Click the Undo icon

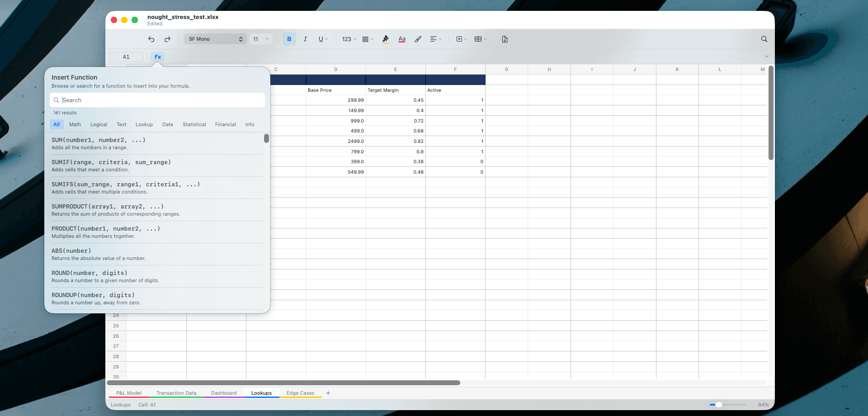(x=151, y=39)
